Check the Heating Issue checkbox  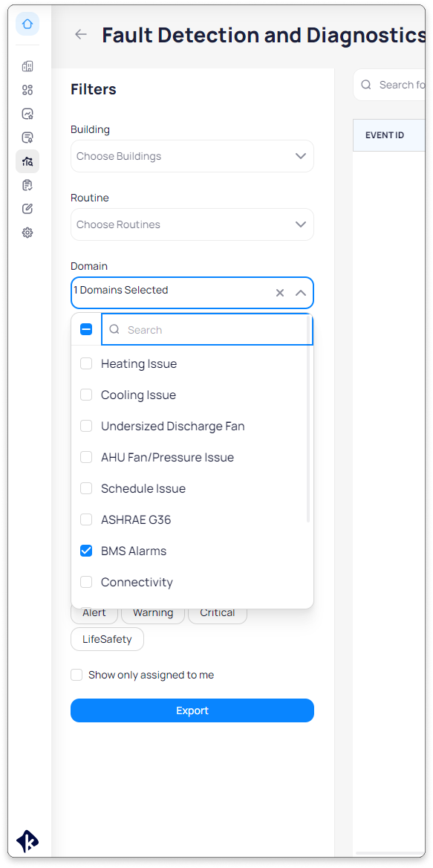pos(86,363)
